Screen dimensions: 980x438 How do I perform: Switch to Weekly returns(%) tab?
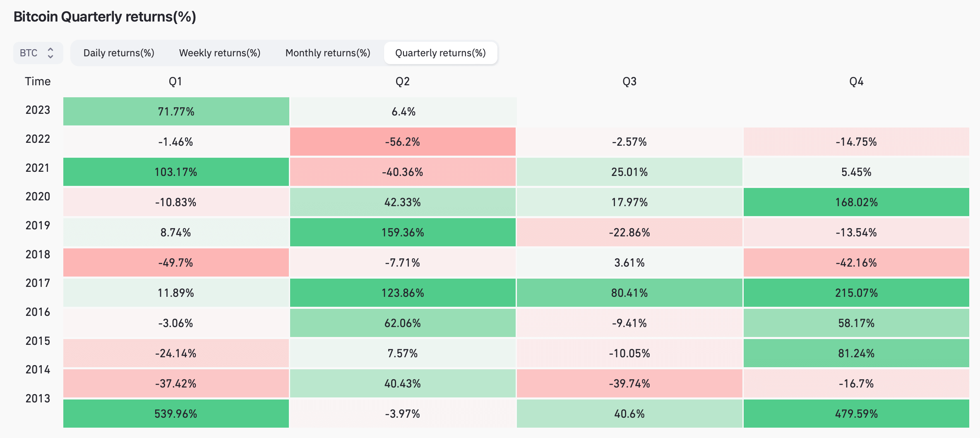[220, 53]
